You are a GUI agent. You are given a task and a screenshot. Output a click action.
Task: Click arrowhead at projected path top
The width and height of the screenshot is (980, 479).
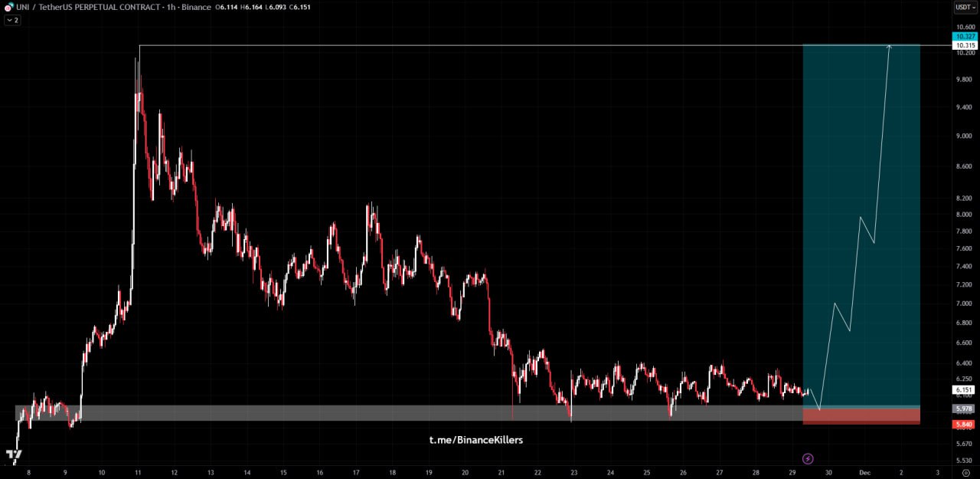click(x=889, y=47)
